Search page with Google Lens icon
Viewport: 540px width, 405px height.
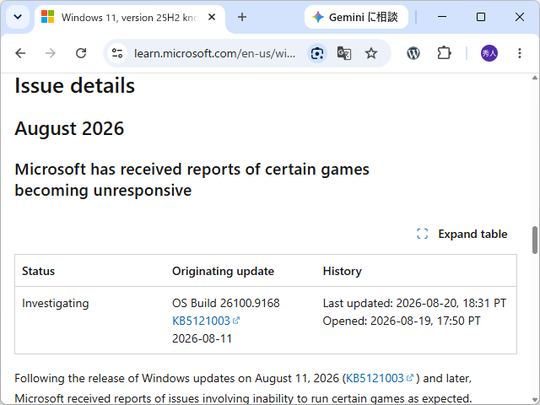(317, 53)
